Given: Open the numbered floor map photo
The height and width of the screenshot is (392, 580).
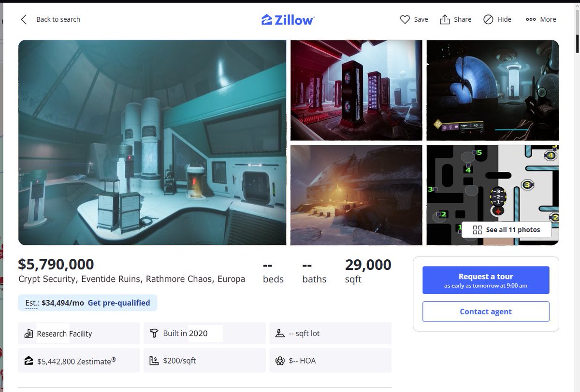Looking at the screenshot, I should [x=493, y=195].
